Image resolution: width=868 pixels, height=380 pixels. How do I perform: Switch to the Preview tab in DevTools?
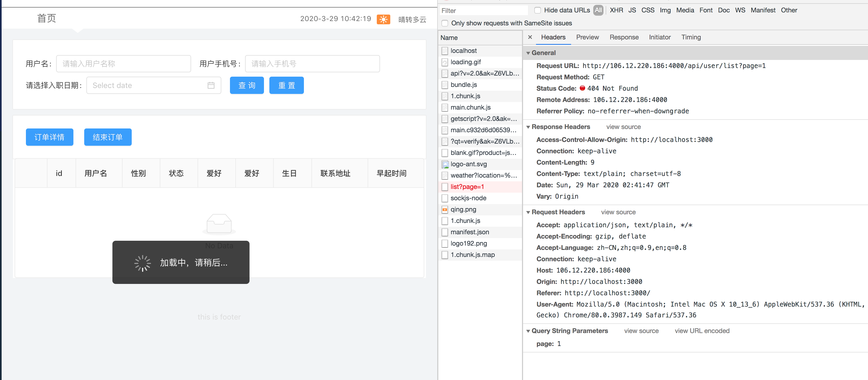pos(588,37)
